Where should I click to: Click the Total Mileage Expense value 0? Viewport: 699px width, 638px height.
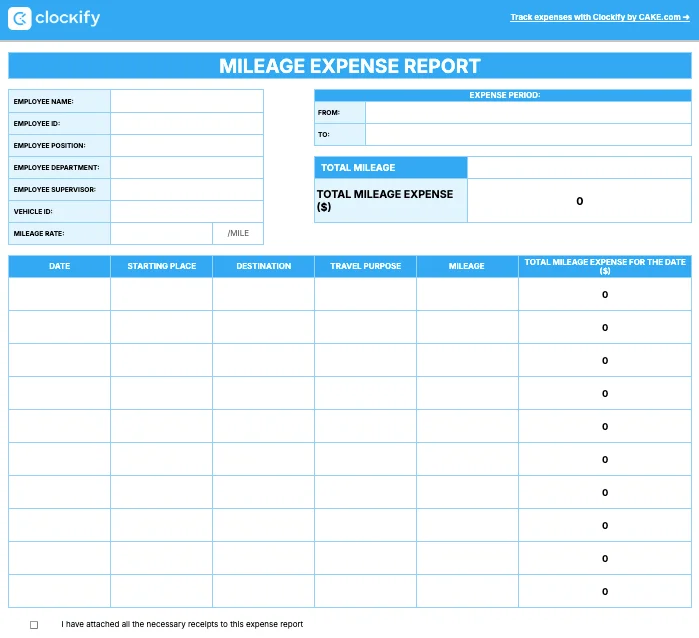click(x=580, y=201)
